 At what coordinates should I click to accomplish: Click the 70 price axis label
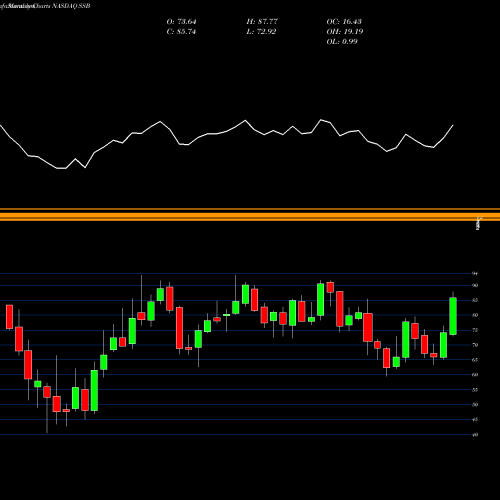click(x=475, y=345)
